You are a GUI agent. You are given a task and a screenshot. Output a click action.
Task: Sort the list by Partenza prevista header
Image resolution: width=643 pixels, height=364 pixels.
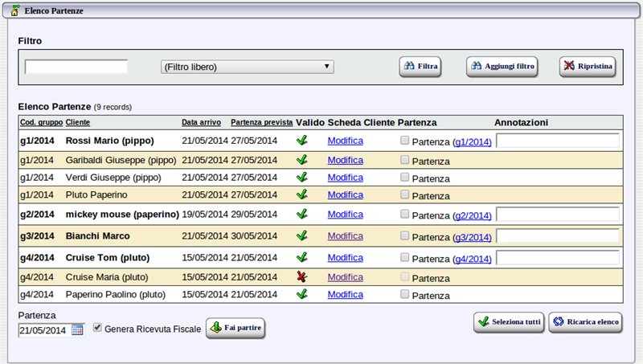pyautogui.click(x=261, y=123)
